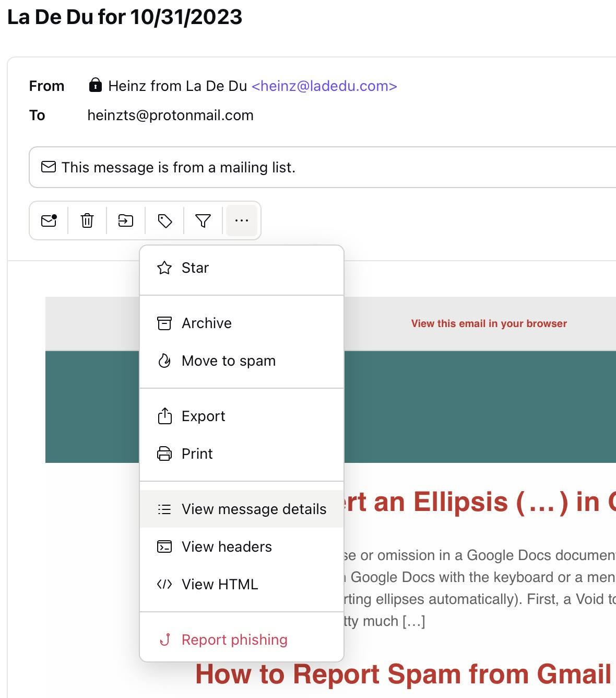Open the Ellipsis article heading link
Viewport: 616px width, 698px height.
point(479,502)
